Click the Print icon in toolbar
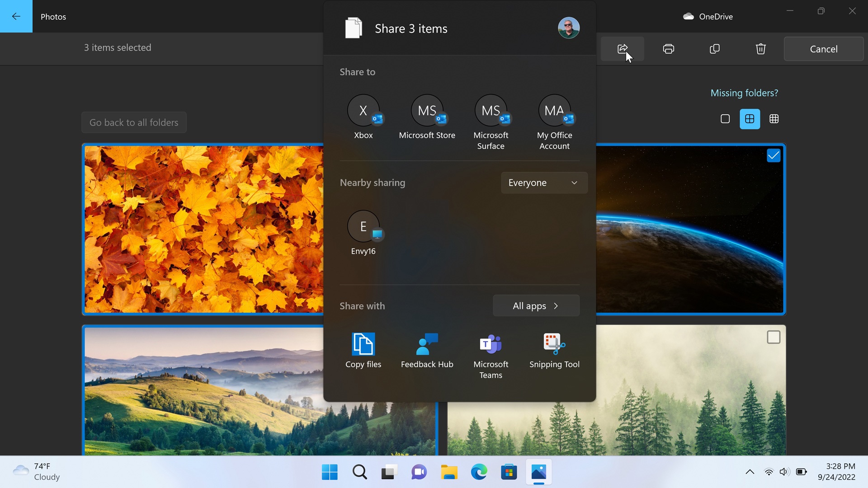868x488 pixels. tap(668, 49)
